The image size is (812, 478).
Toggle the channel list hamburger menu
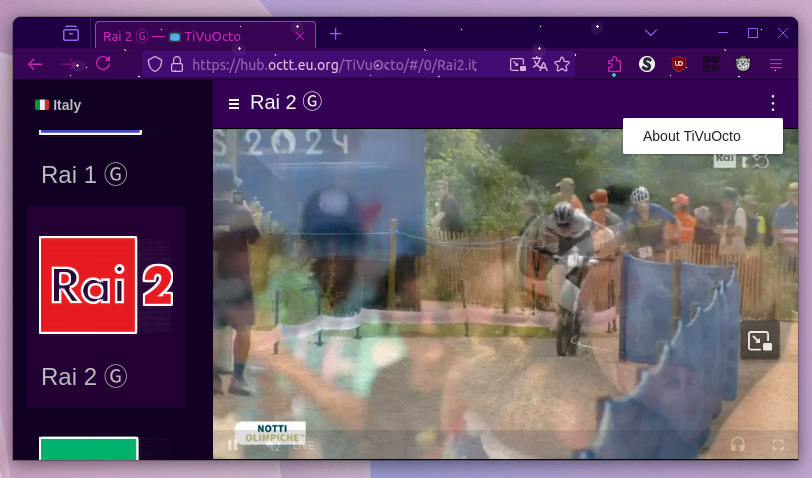point(234,104)
